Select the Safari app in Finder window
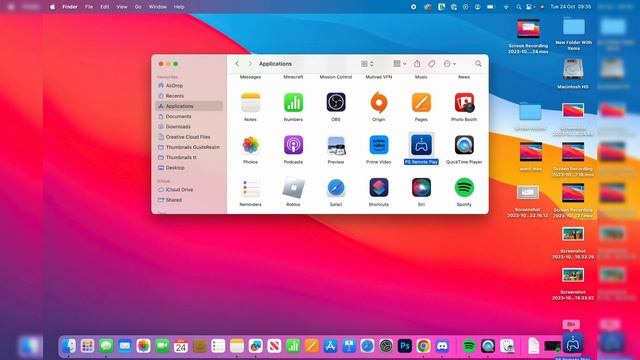640x360 pixels. click(336, 188)
